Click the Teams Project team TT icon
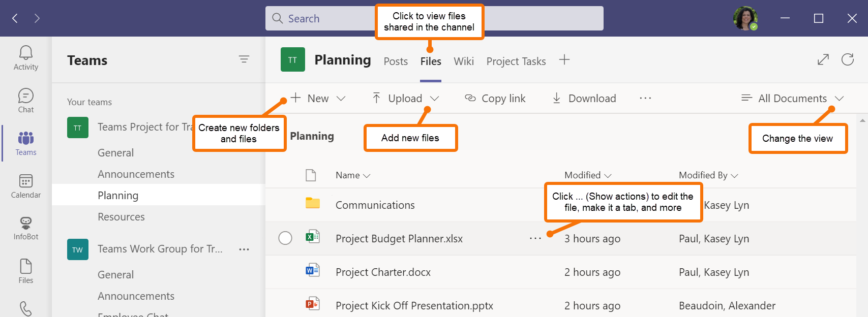The width and height of the screenshot is (868, 317). [78, 128]
